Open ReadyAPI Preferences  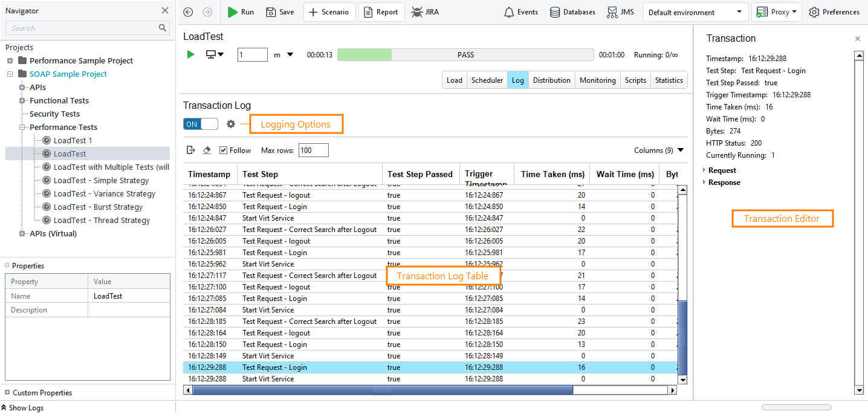pyautogui.click(x=834, y=11)
